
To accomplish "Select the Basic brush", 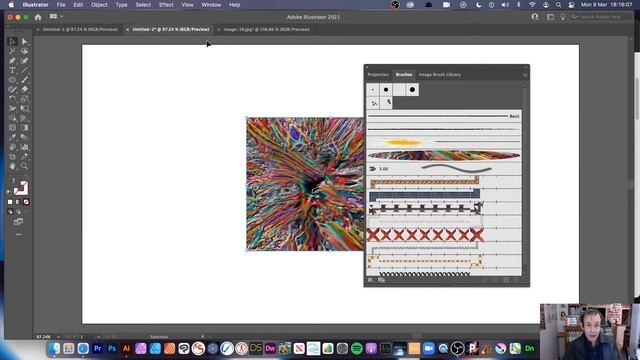I will 444,116.
